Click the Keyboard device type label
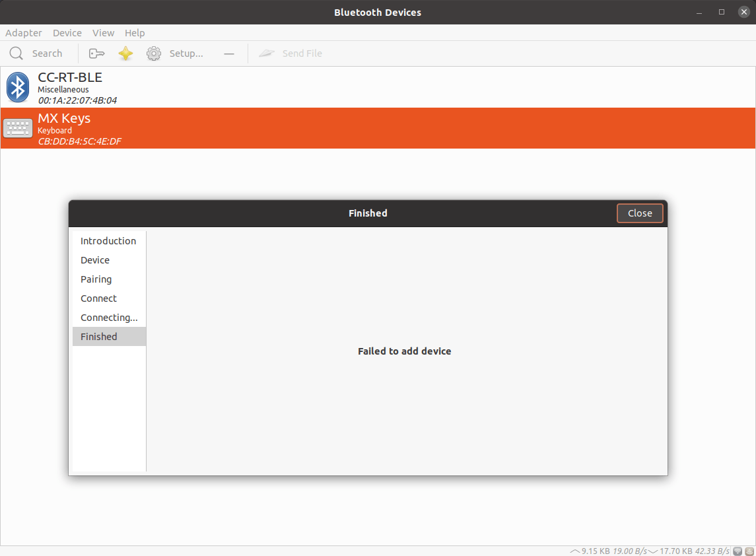This screenshot has width=756, height=556. (55, 131)
